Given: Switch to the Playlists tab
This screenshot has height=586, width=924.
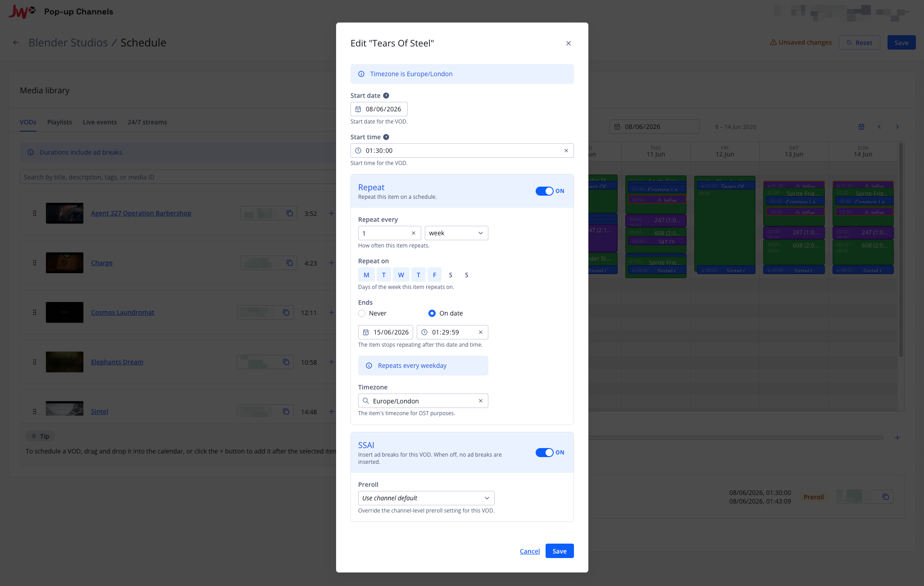Looking at the screenshot, I should [59, 122].
